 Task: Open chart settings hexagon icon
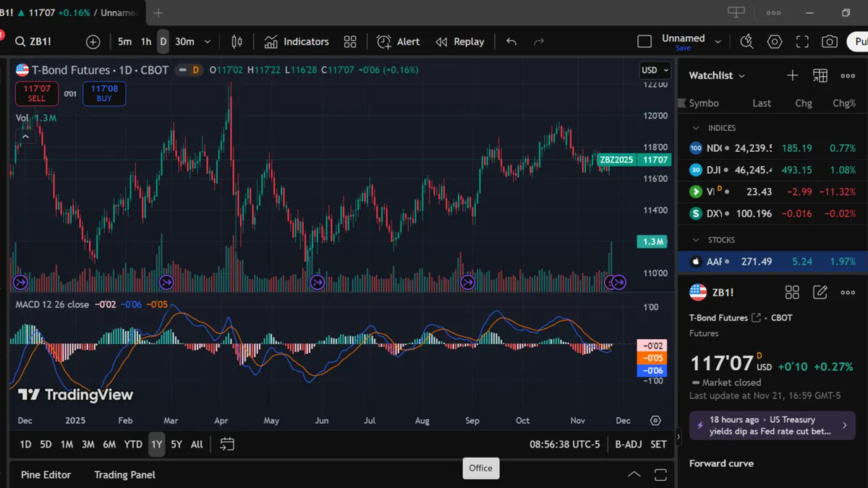tap(775, 42)
